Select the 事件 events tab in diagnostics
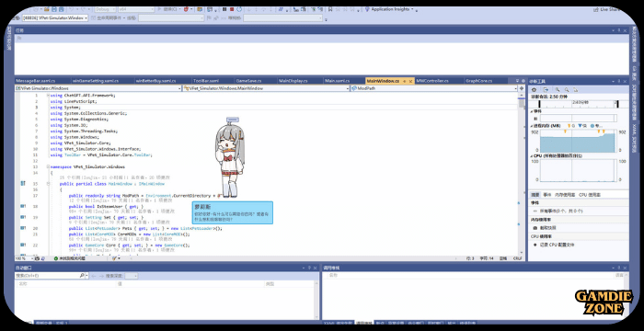This screenshot has height=331, width=644. pos(547,195)
